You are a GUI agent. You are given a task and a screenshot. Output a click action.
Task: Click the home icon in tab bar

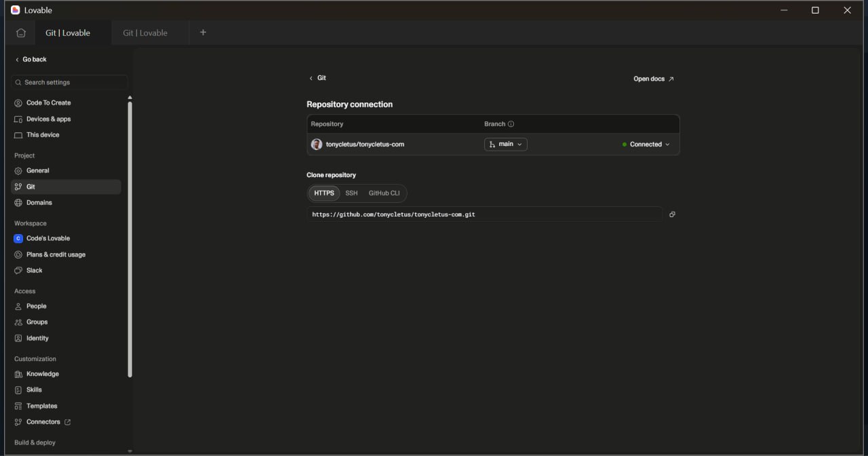coord(21,33)
